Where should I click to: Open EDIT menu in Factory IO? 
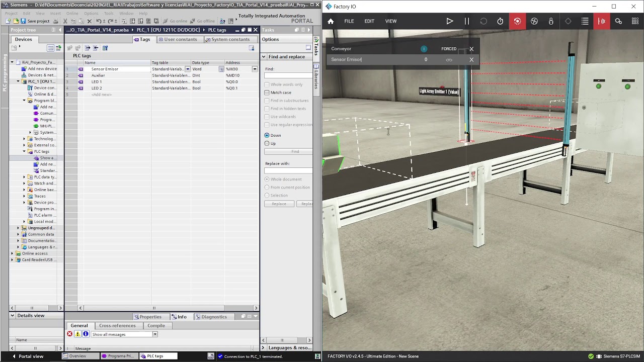tap(369, 21)
